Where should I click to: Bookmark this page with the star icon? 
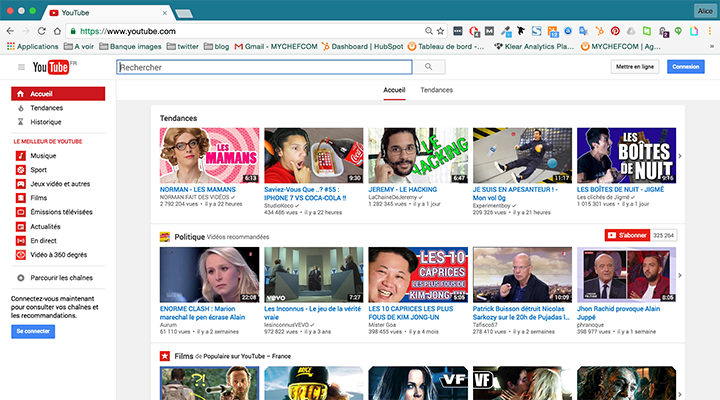440,31
